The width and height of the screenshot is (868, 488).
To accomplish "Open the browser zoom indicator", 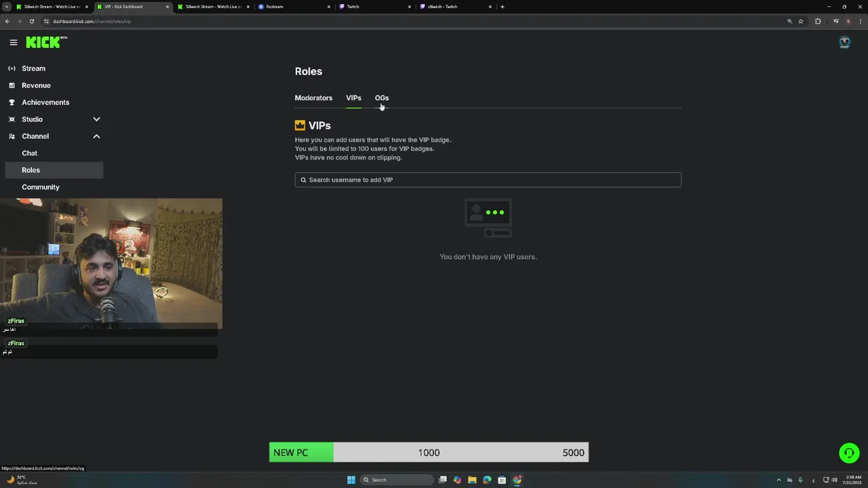I will [789, 21].
